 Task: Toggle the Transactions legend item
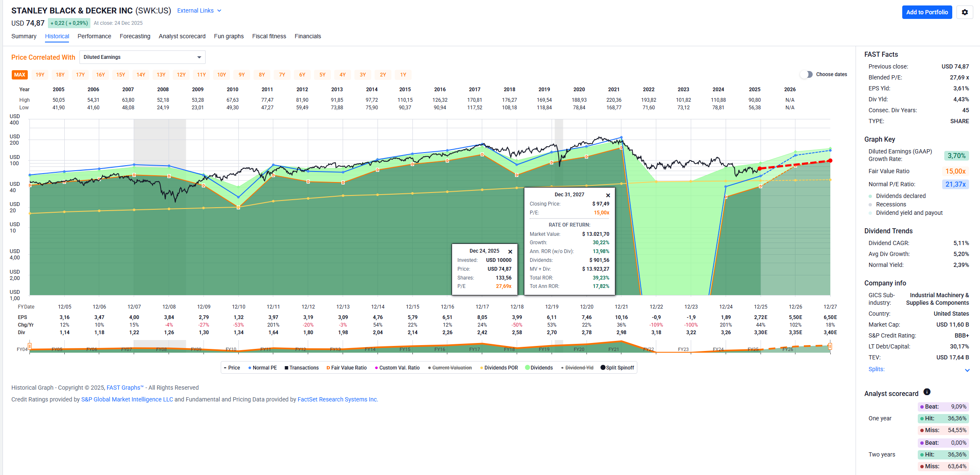click(x=301, y=368)
